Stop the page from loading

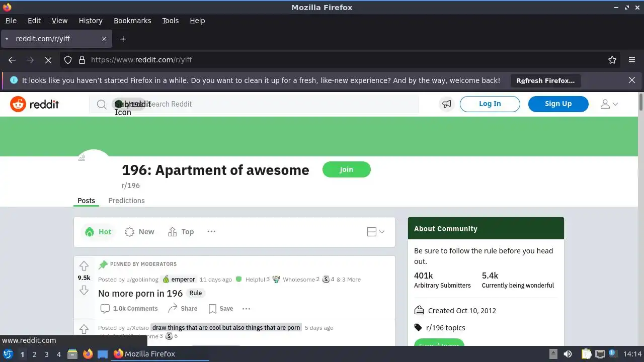(x=48, y=60)
